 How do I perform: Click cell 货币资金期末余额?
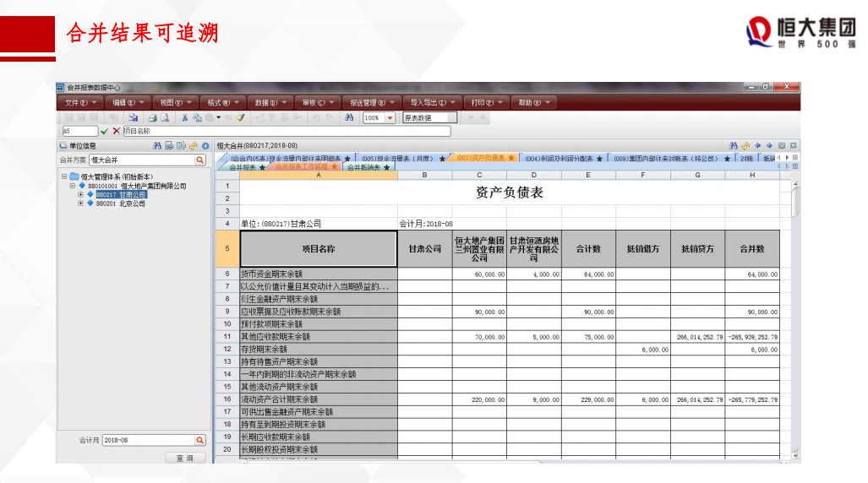(x=319, y=274)
